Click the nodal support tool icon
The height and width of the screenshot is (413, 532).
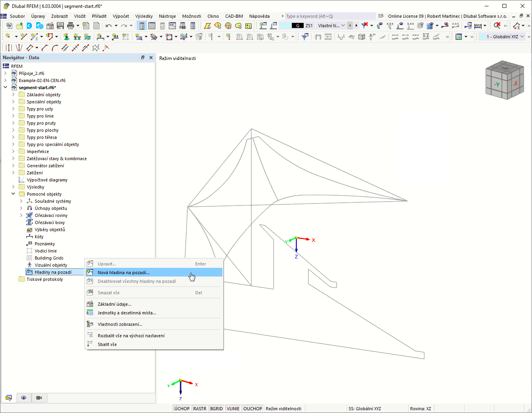click(x=66, y=37)
